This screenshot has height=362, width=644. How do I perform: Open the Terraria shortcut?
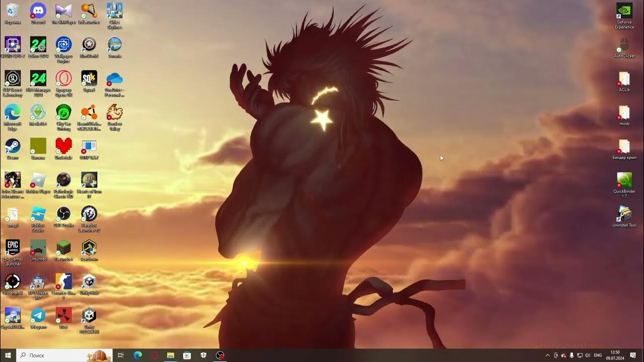coord(115,47)
